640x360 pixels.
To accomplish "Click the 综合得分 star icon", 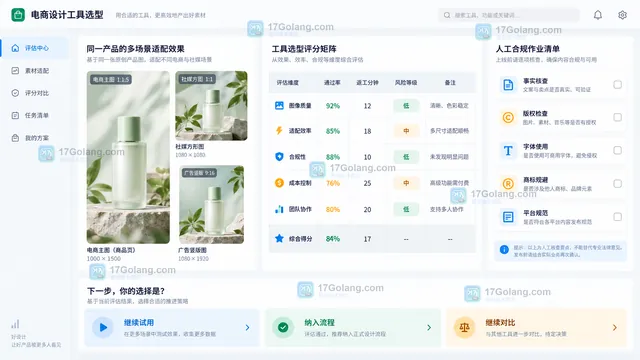I will tap(279, 238).
